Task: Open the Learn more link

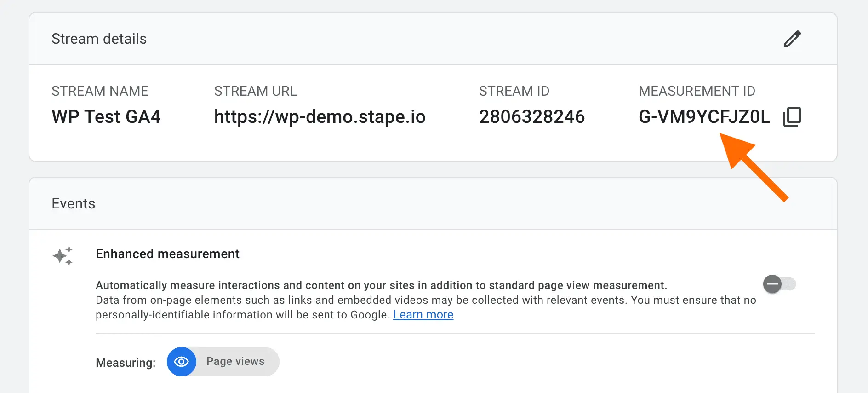Action: [423, 315]
